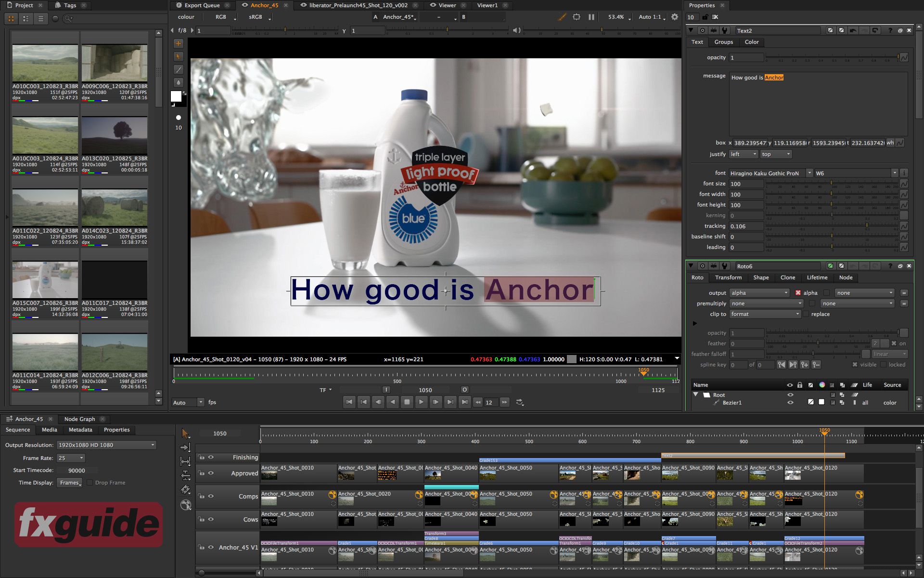Switch project bin to list view

(x=41, y=19)
